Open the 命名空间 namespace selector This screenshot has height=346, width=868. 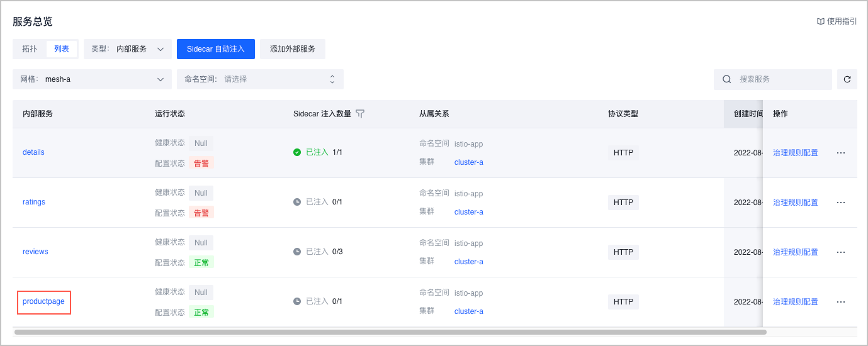(x=260, y=79)
